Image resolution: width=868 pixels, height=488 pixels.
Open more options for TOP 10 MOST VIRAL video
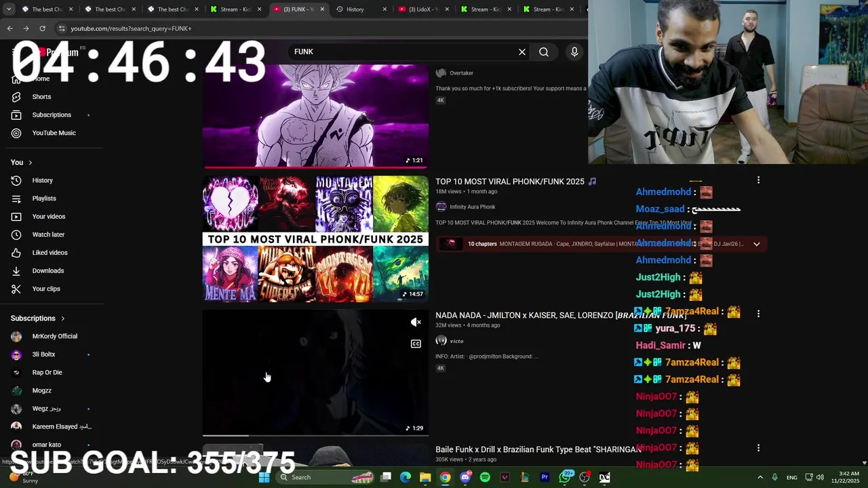(758, 180)
